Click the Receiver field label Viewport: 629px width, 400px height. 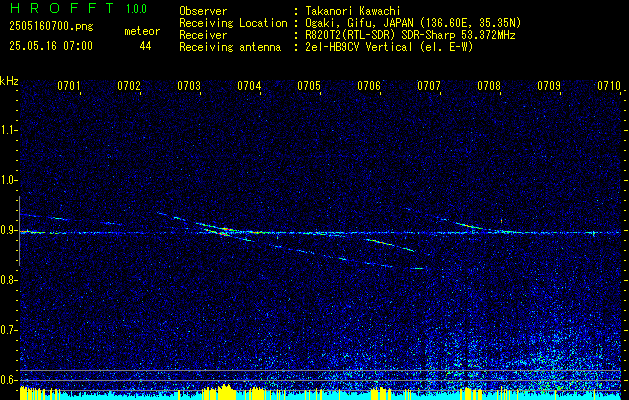tap(203, 35)
